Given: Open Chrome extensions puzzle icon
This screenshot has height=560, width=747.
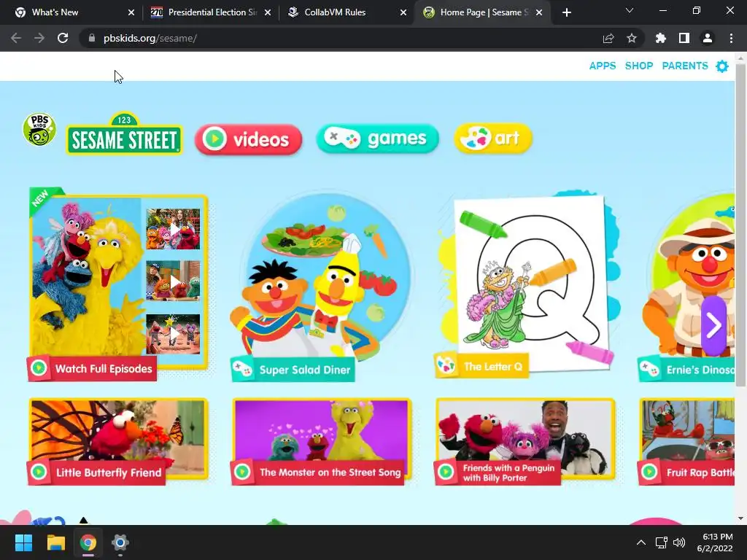Looking at the screenshot, I should 660,38.
